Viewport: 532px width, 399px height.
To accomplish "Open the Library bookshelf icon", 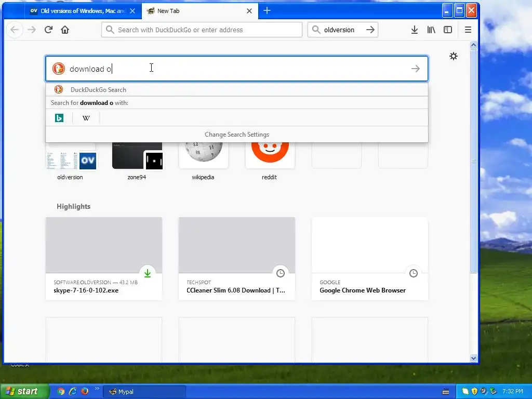I will pyautogui.click(x=431, y=30).
